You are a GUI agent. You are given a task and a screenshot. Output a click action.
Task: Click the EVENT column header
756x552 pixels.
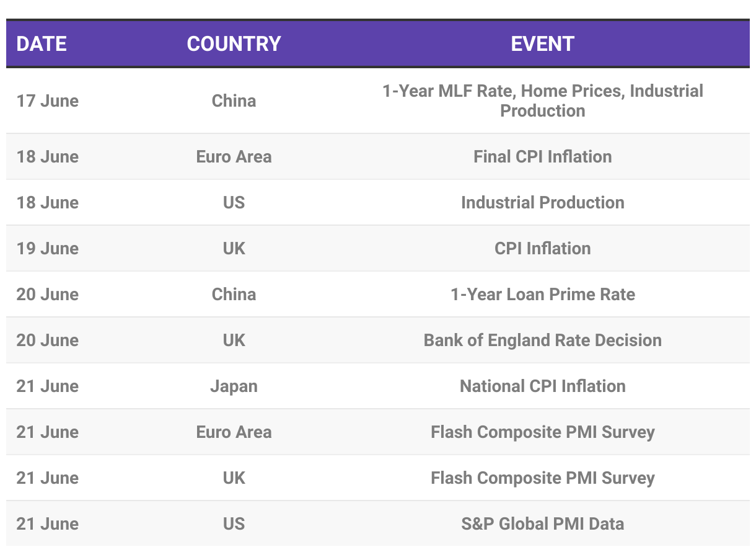[x=542, y=43]
